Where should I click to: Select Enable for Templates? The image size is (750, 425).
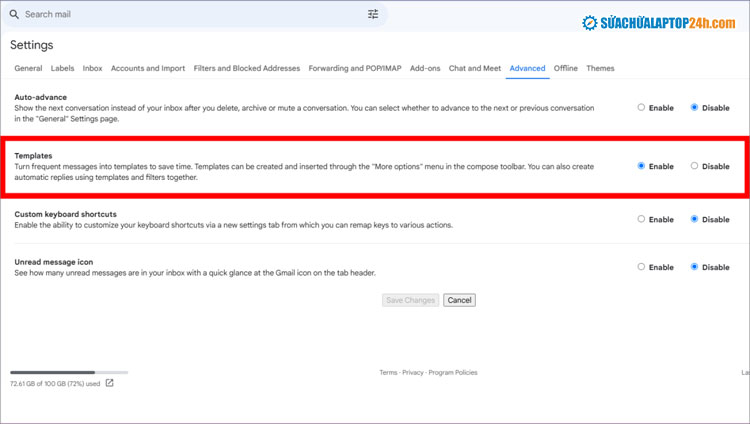641,166
